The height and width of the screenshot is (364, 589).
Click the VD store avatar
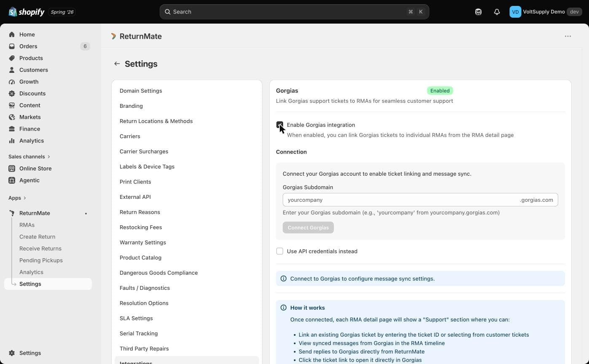click(515, 12)
